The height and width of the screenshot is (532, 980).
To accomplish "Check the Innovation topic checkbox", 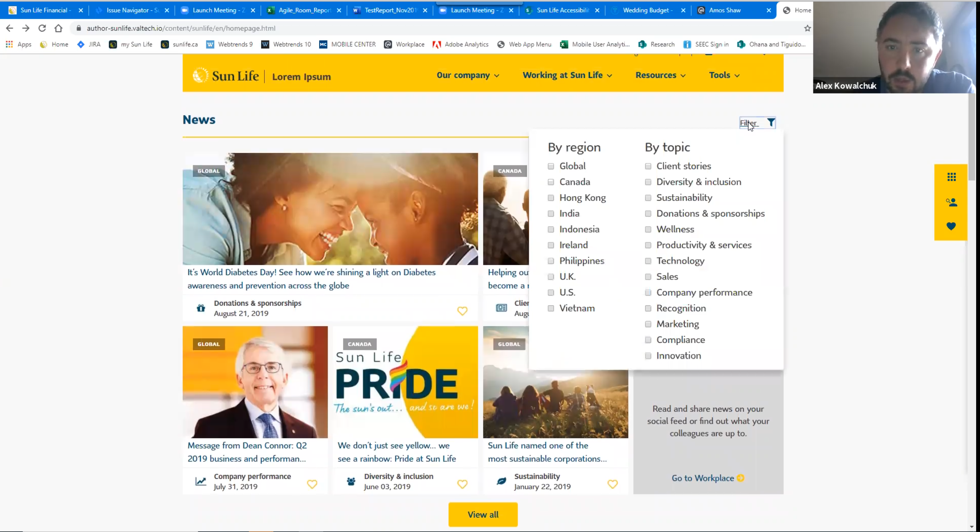I will (x=648, y=356).
